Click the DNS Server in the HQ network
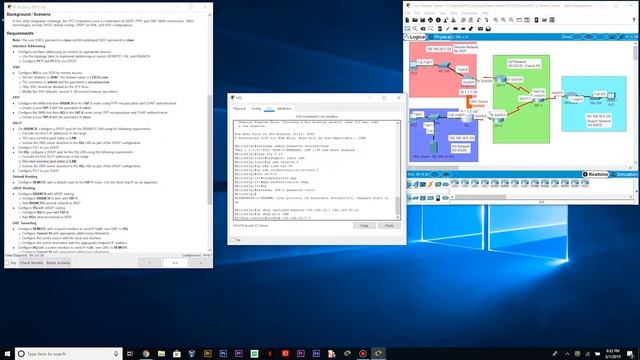Screen dimensions: 640x360 click(x=434, y=147)
